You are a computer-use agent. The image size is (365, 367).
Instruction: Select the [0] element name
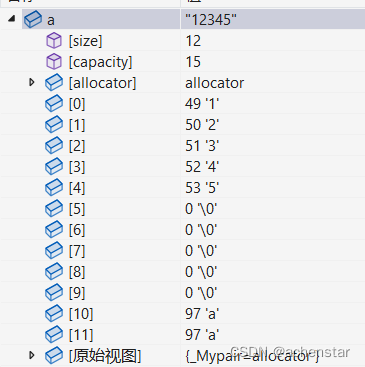point(77,104)
